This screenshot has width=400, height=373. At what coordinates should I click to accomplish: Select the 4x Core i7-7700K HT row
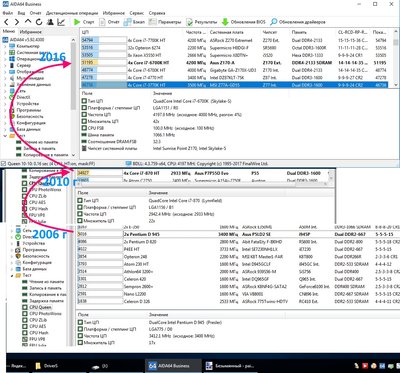[234, 40]
